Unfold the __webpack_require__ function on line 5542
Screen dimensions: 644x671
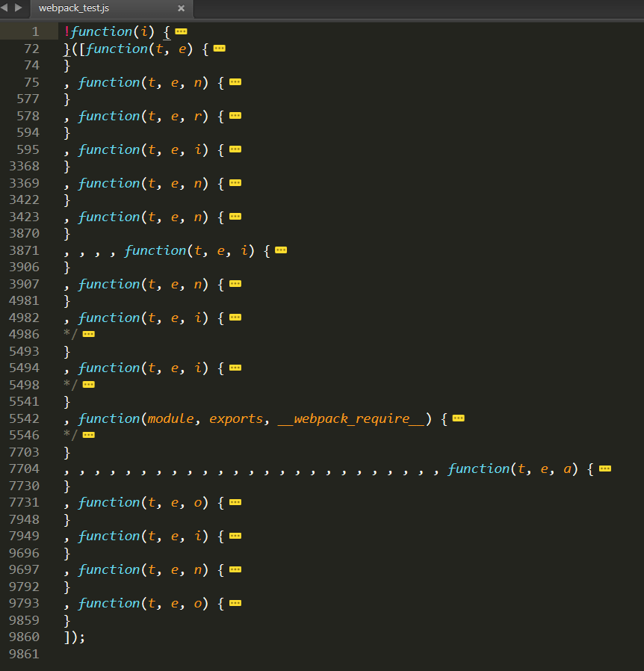point(458,418)
